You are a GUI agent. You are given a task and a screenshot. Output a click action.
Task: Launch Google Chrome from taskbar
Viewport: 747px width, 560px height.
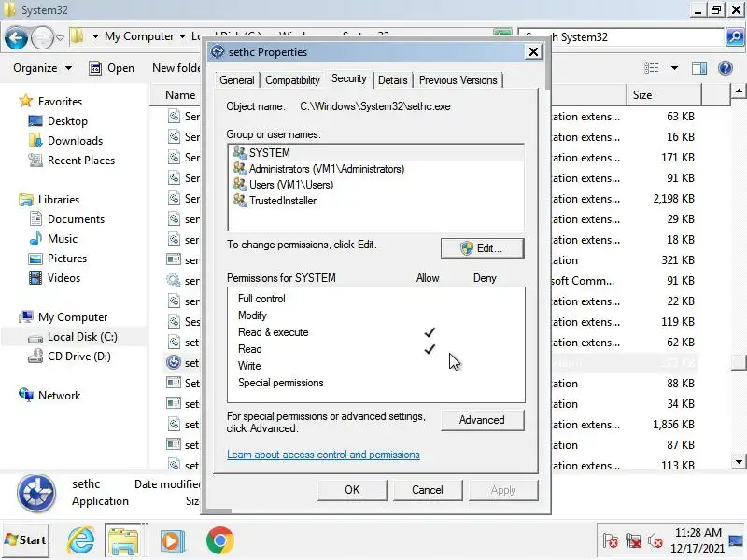[x=219, y=540]
